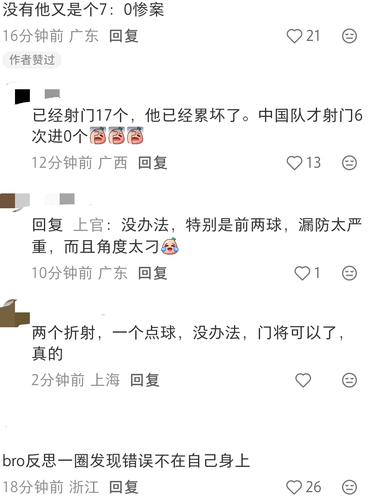Reply to the 10分钟前 广东 comment
This screenshot has width=380, height=500.
[153, 273]
